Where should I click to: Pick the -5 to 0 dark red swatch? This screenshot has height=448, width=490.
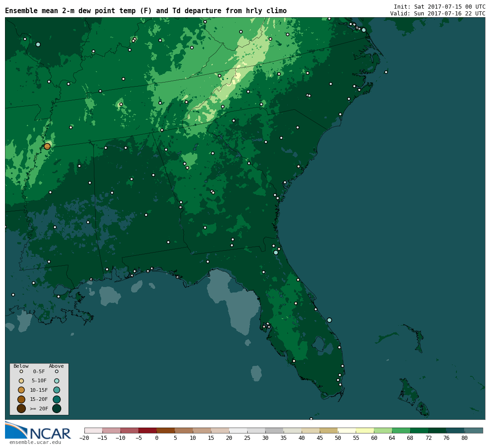[x=148, y=430]
